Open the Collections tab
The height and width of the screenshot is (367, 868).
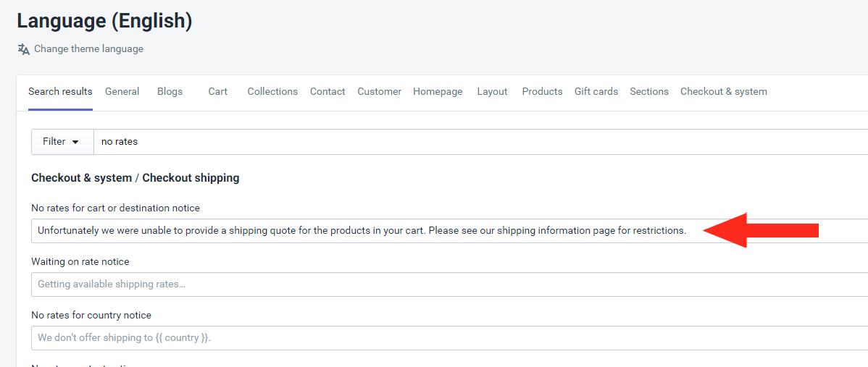[x=272, y=92]
